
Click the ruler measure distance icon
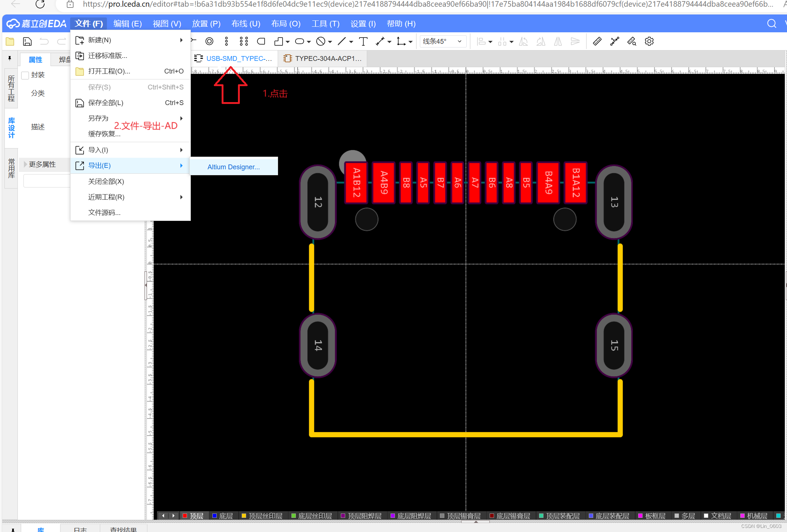tap(597, 41)
